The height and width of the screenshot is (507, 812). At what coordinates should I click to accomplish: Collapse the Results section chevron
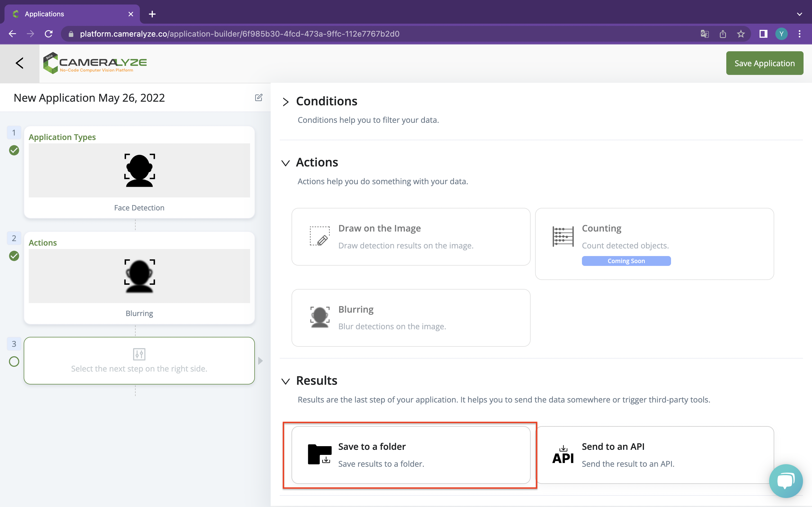(286, 381)
